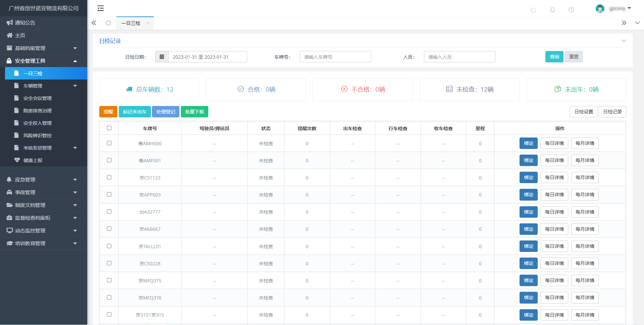This screenshot has width=644, height=325.
Task: Select the checkbox for 京CS1123 row
Action: [109, 177]
